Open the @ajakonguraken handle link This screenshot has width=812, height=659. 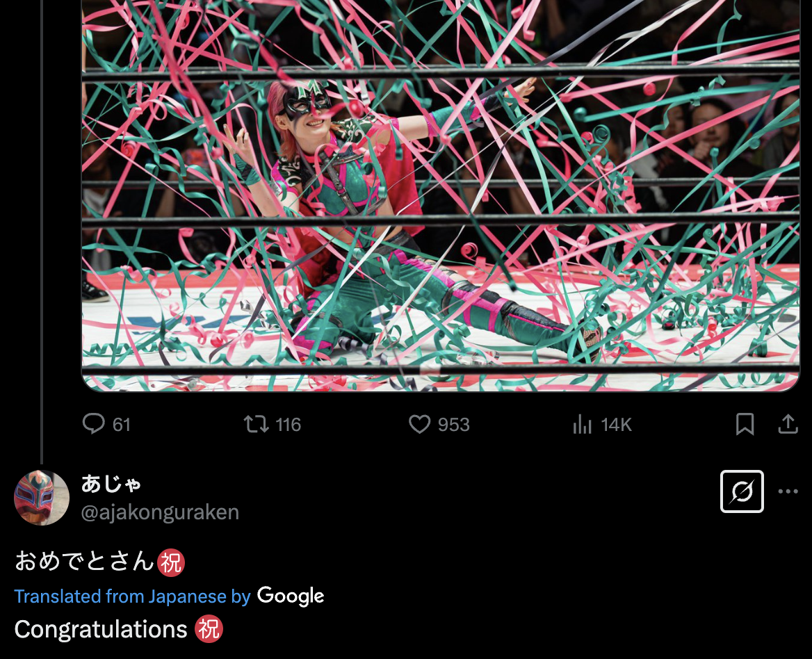click(160, 512)
